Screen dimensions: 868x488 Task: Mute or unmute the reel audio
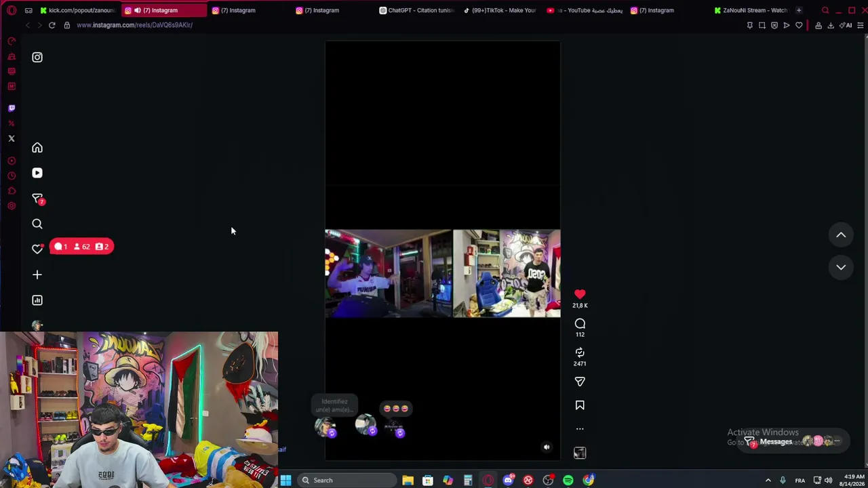click(547, 447)
